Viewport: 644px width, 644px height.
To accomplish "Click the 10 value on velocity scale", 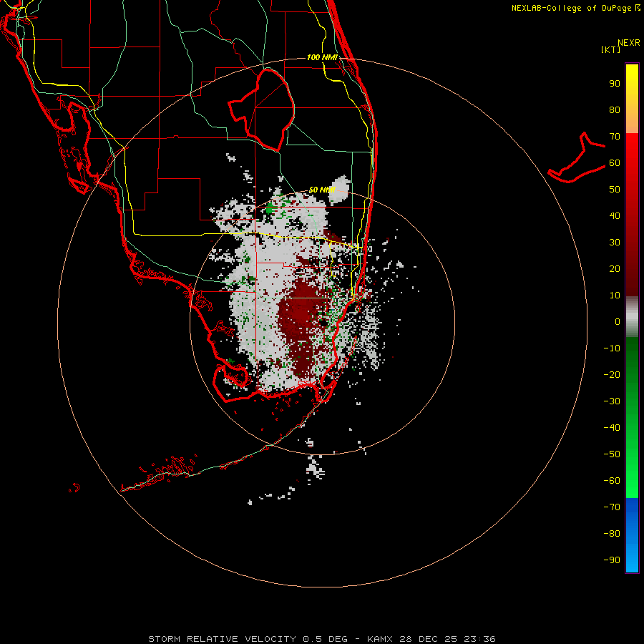I will point(615,296).
